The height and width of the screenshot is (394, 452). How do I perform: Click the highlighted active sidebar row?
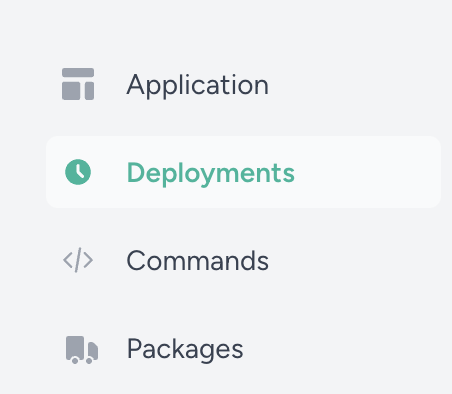click(243, 172)
